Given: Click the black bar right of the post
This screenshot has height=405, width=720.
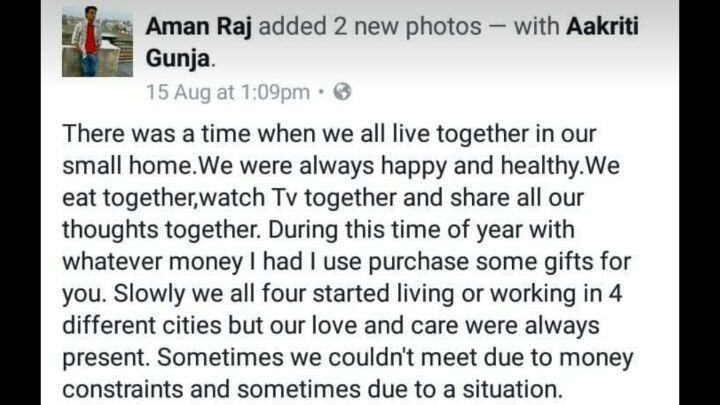Looking at the screenshot, I should [x=699, y=200].
